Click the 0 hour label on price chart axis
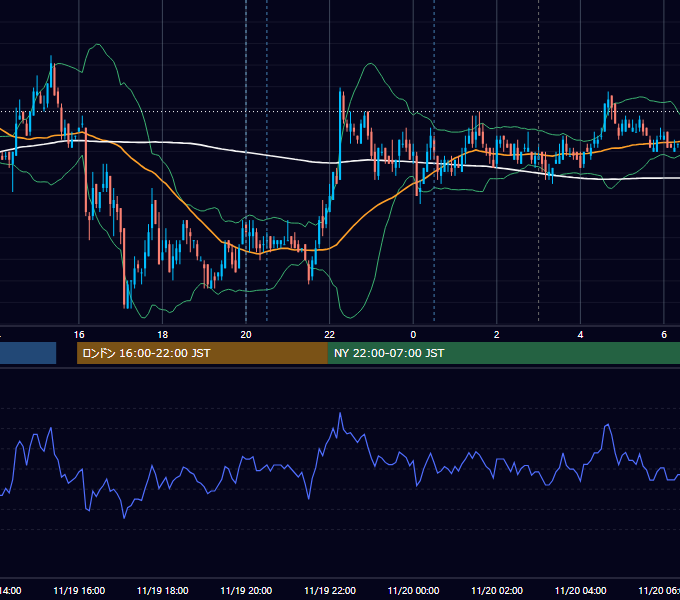 coord(413,335)
